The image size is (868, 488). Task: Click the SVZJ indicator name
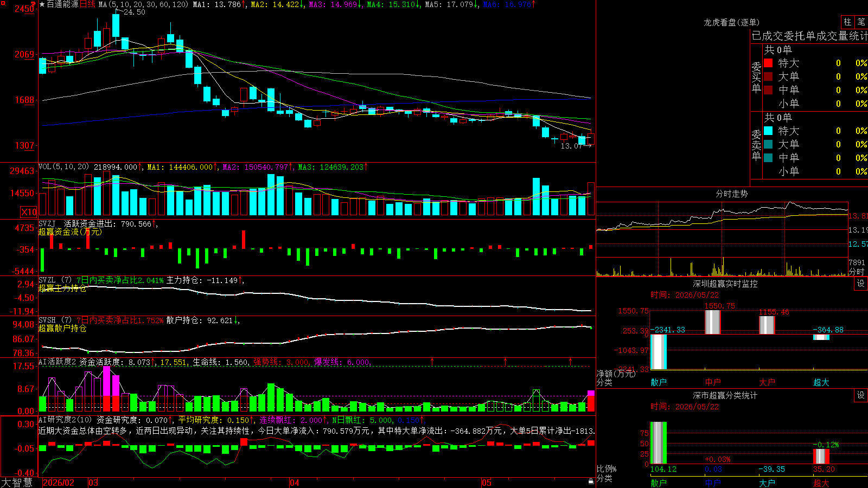47,223
